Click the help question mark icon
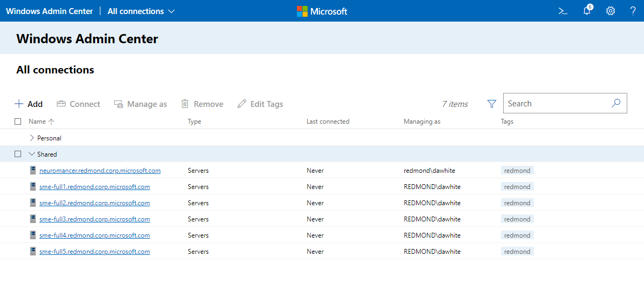644x290 pixels. (x=633, y=11)
